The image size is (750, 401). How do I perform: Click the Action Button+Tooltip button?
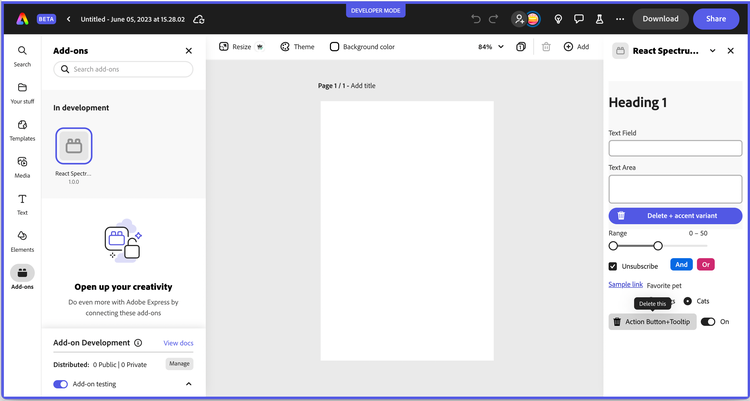click(x=652, y=322)
